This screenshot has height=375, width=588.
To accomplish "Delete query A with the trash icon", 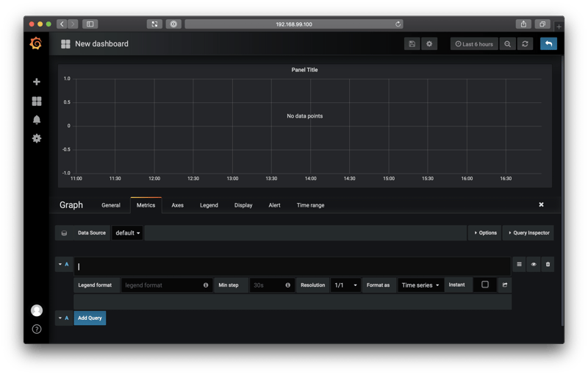I will pos(548,264).
